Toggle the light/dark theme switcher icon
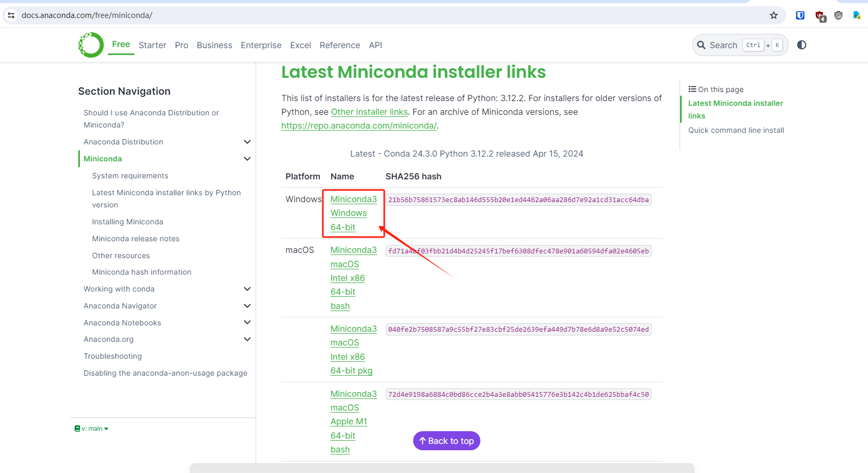This screenshot has width=868, height=473. (801, 45)
